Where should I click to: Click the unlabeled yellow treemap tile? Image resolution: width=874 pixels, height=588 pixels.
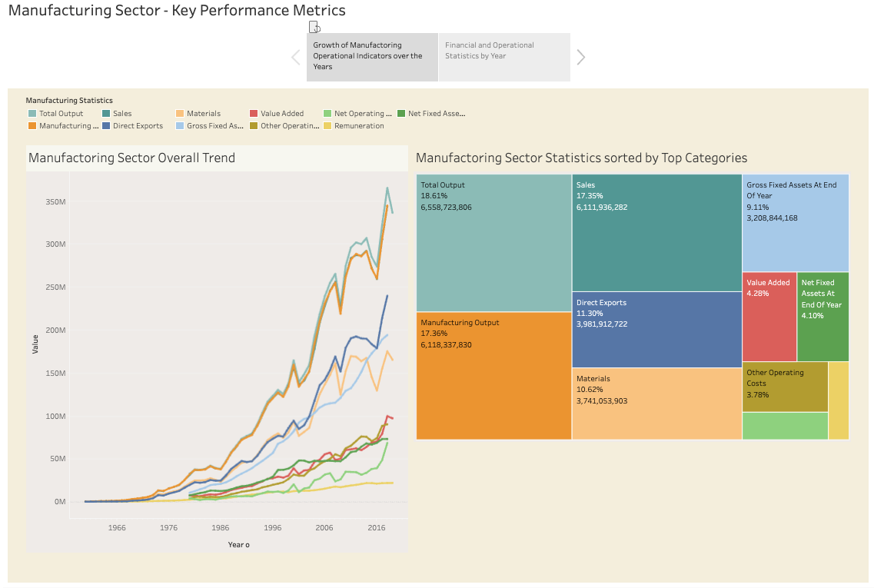pos(839,400)
